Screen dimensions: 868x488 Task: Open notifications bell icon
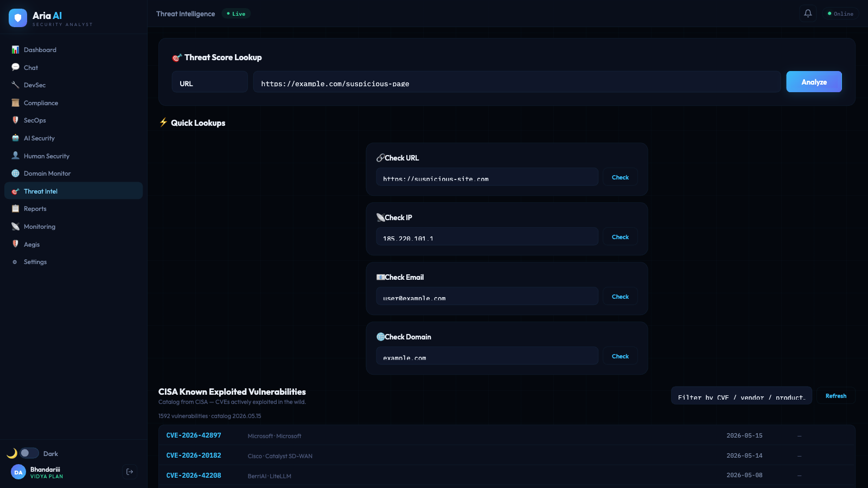click(x=808, y=14)
